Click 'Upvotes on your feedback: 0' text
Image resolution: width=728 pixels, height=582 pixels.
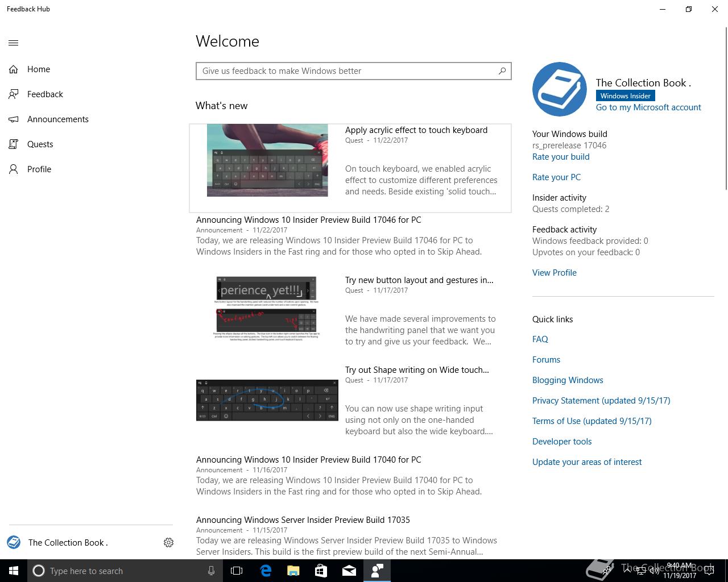tap(586, 252)
